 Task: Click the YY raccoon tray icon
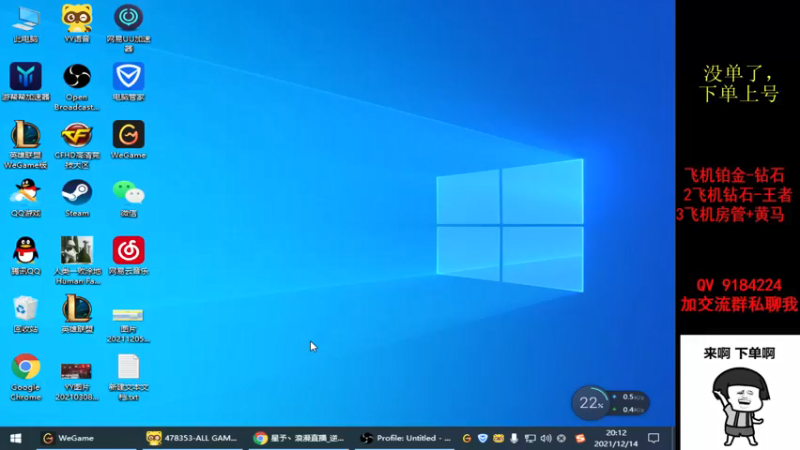498,438
